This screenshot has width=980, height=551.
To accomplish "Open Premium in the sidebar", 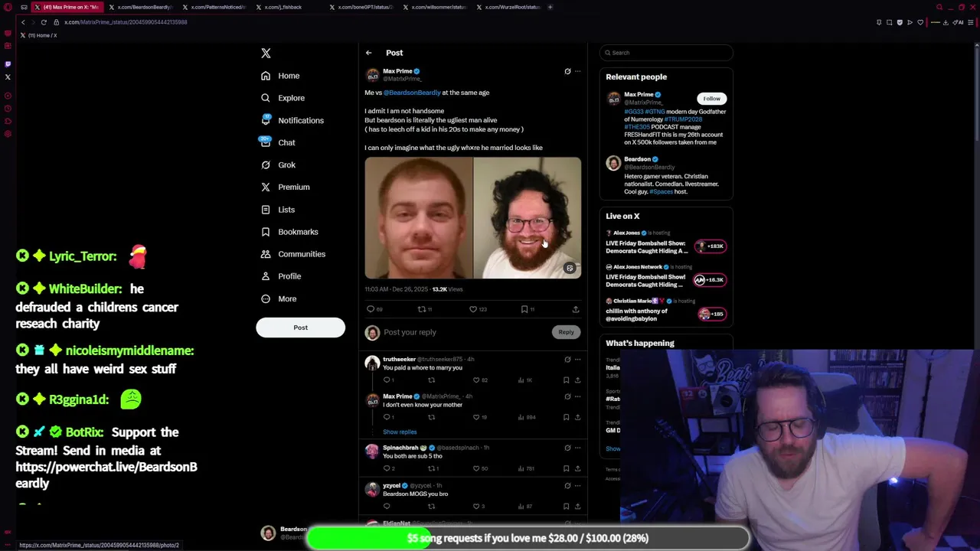I will pyautogui.click(x=285, y=187).
